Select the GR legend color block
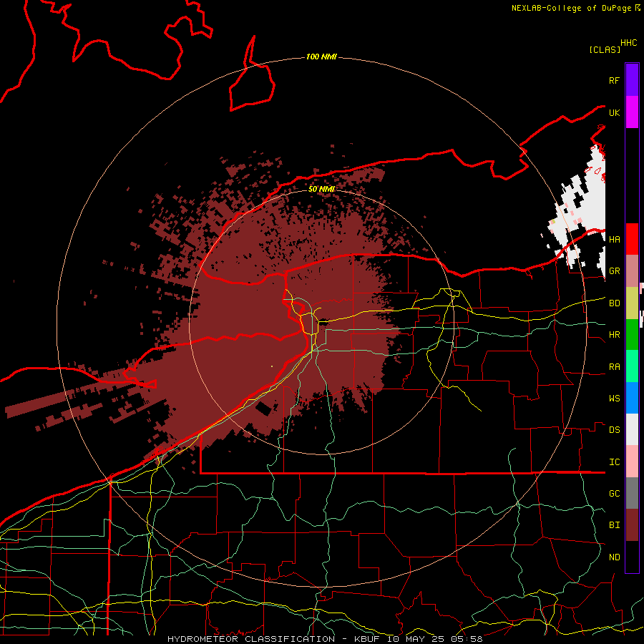Image resolution: width=644 pixels, height=644 pixels. pos(632,270)
